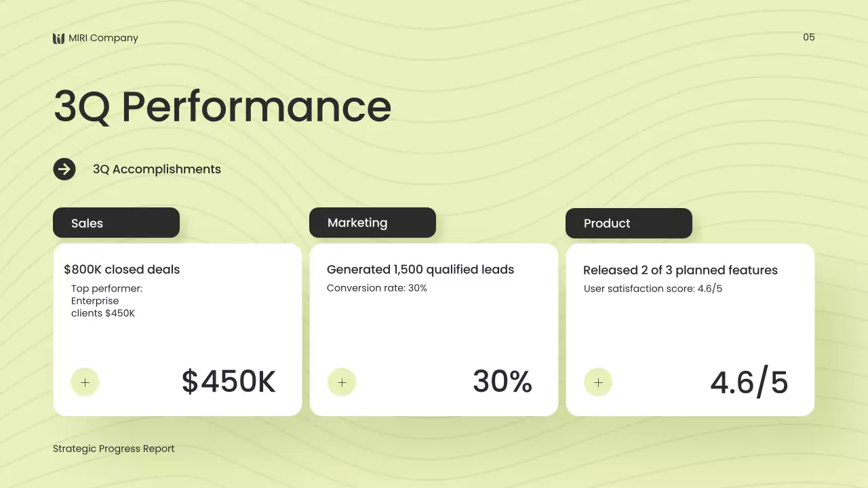Click the MIRI Company logo icon
The width and height of the screenshot is (868, 488).
58,39
